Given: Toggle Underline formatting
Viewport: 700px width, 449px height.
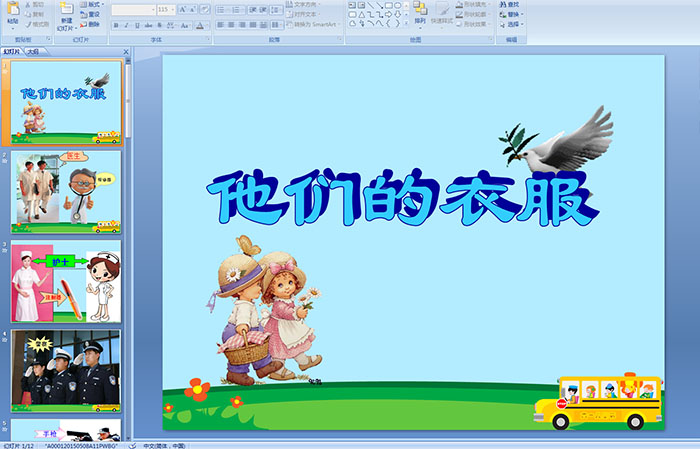Looking at the screenshot, I should (x=138, y=25).
